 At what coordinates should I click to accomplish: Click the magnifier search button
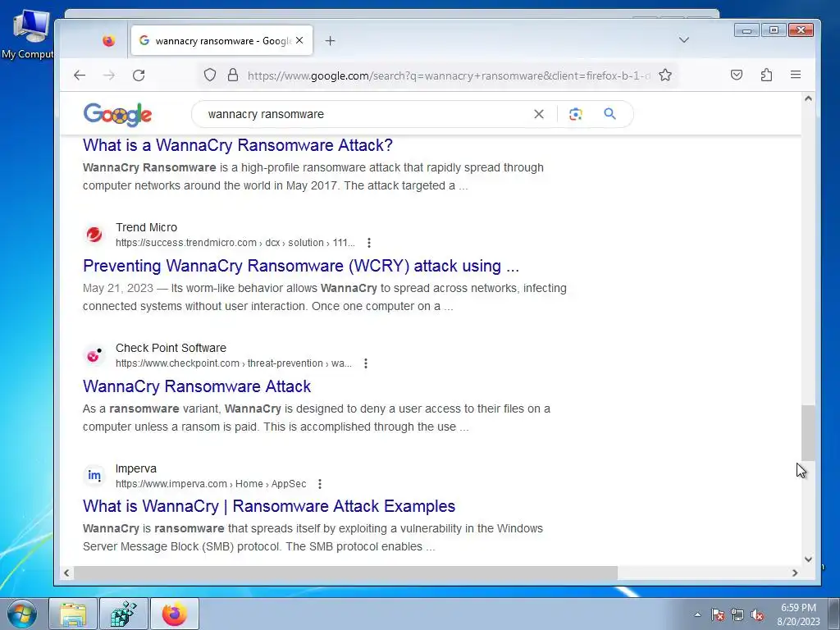(609, 113)
